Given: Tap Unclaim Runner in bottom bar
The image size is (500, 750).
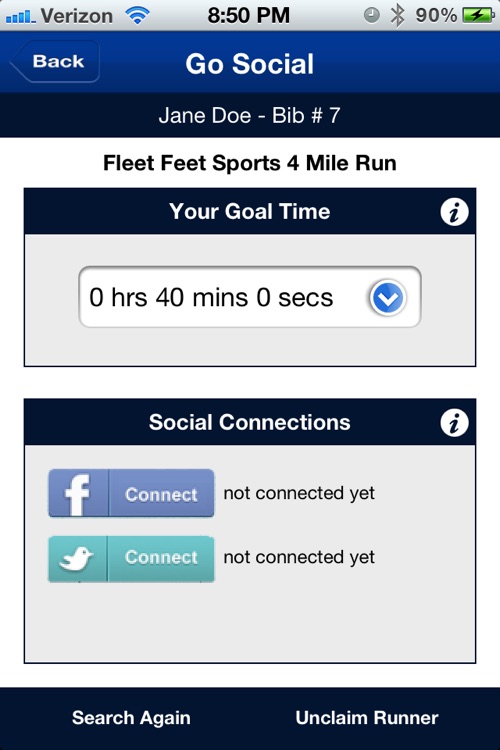Looking at the screenshot, I should (x=367, y=718).
